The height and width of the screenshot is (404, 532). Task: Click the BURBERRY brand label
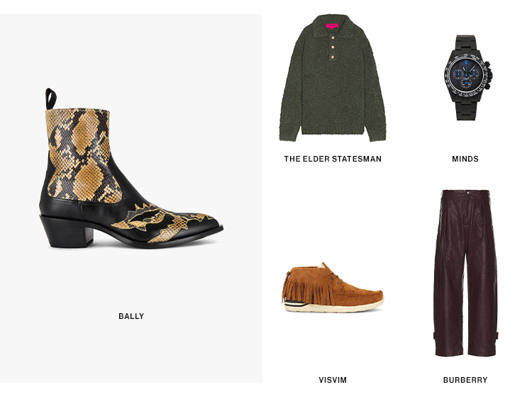click(465, 380)
